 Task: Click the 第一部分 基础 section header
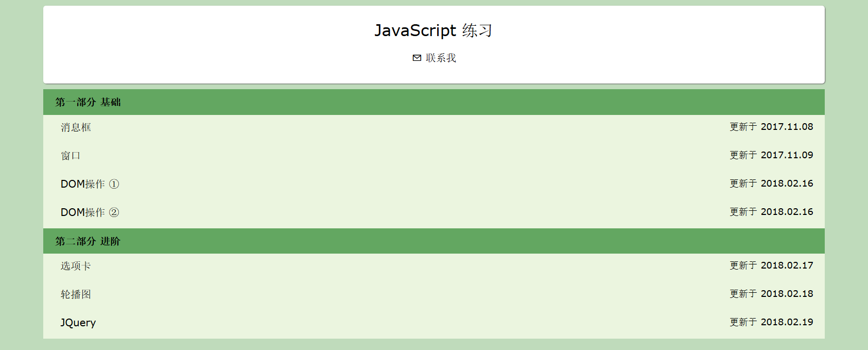88,102
